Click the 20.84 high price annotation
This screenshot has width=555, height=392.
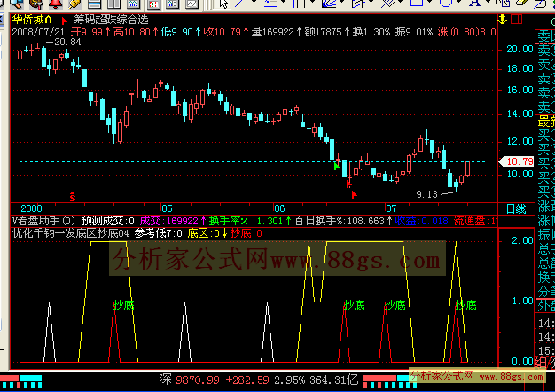click(x=67, y=42)
